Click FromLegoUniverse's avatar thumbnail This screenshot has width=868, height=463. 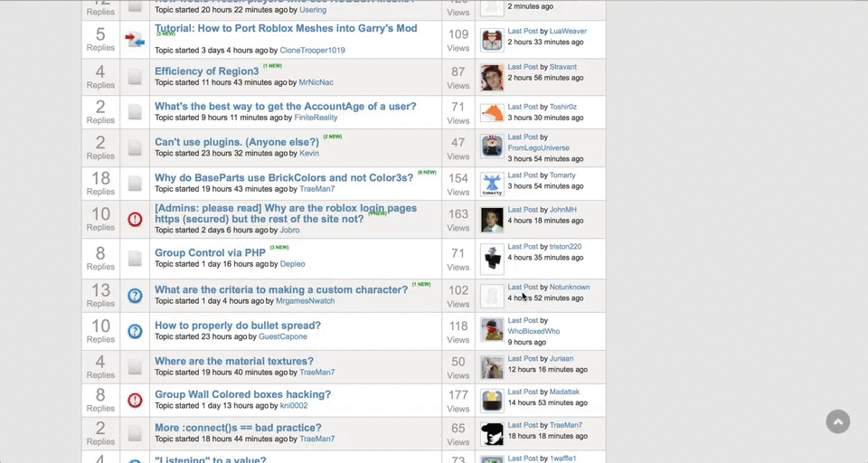pos(492,146)
